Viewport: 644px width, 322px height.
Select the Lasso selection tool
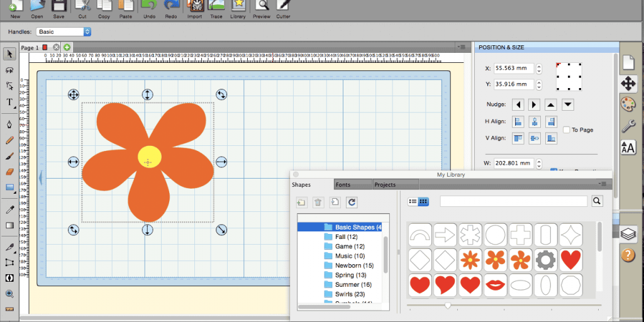point(9,70)
